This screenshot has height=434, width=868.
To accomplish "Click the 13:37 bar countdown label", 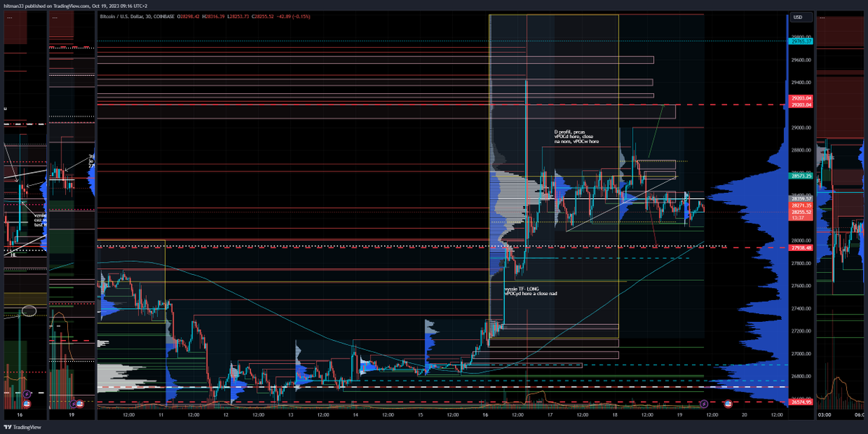I will coord(801,218).
